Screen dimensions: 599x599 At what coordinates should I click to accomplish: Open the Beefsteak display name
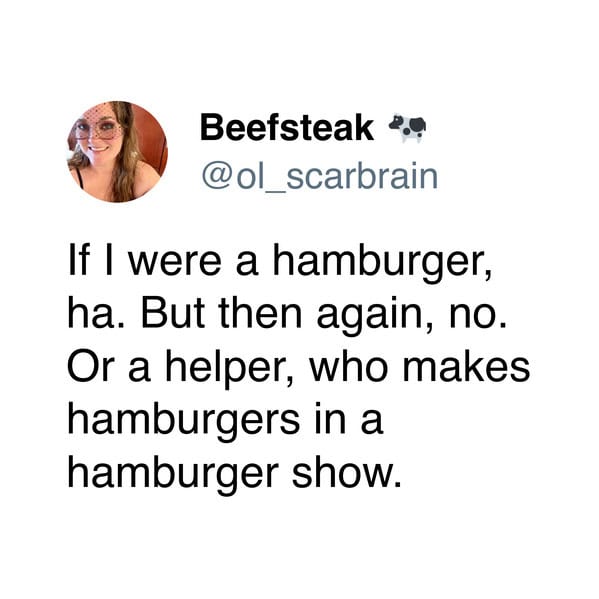287,128
